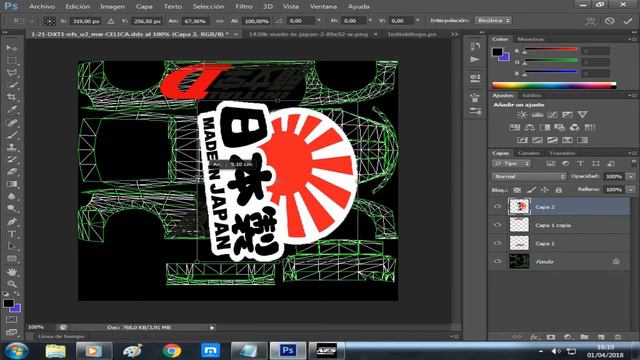Screen dimensions: 640x360
Task: Select the Fondo layer thumbnail
Action: [519, 261]
